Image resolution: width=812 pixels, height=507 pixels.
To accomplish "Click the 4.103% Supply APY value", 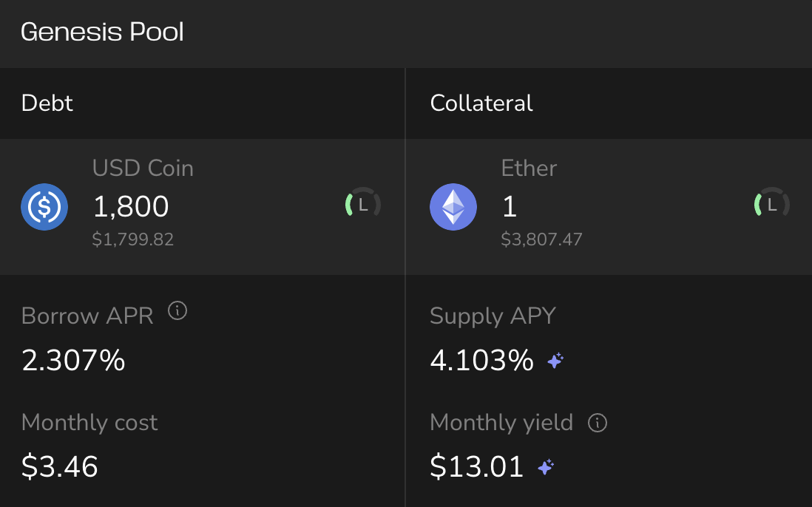I will (481, 361).
